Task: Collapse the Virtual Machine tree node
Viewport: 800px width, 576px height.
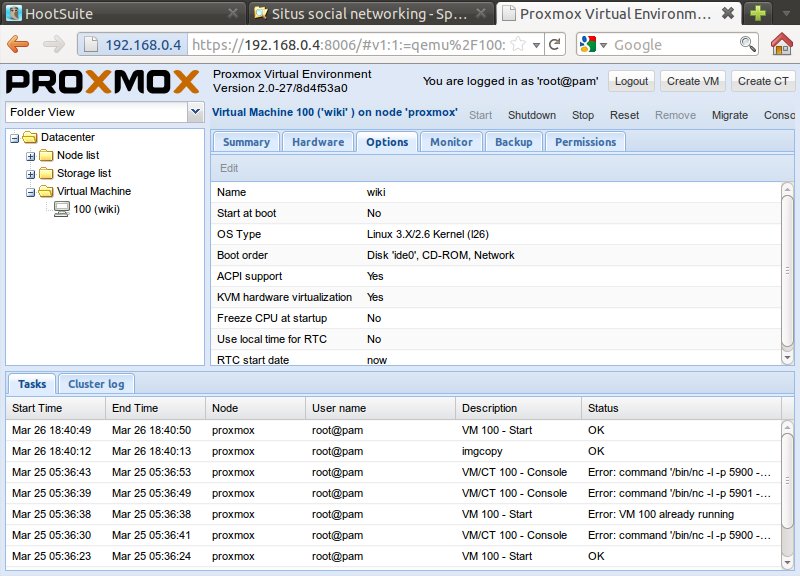Action: (31, 192)
